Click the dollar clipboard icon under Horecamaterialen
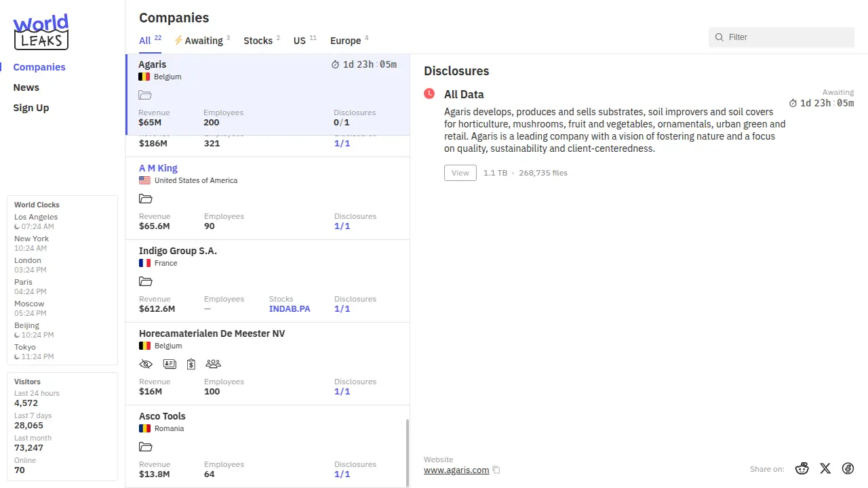868x488 pixels. 191,364
